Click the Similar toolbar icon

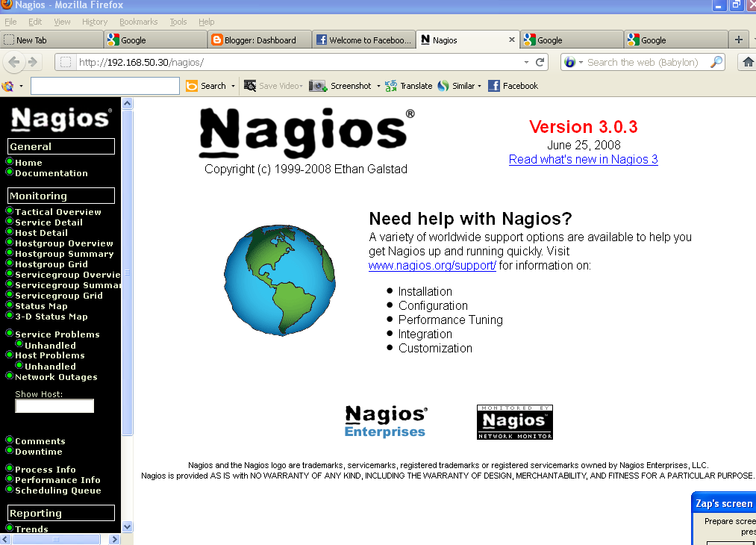point(443,86)
